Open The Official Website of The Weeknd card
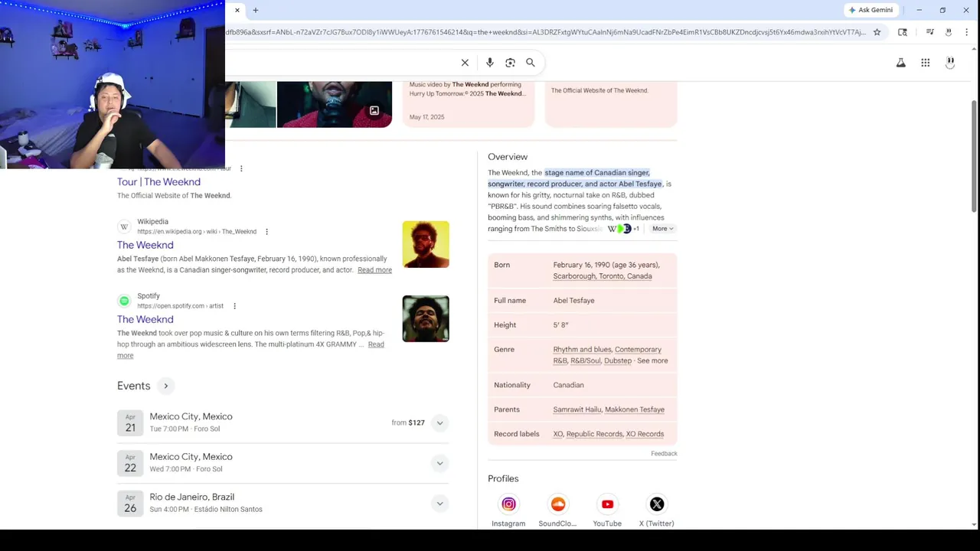980x551 pixels. 611,104
